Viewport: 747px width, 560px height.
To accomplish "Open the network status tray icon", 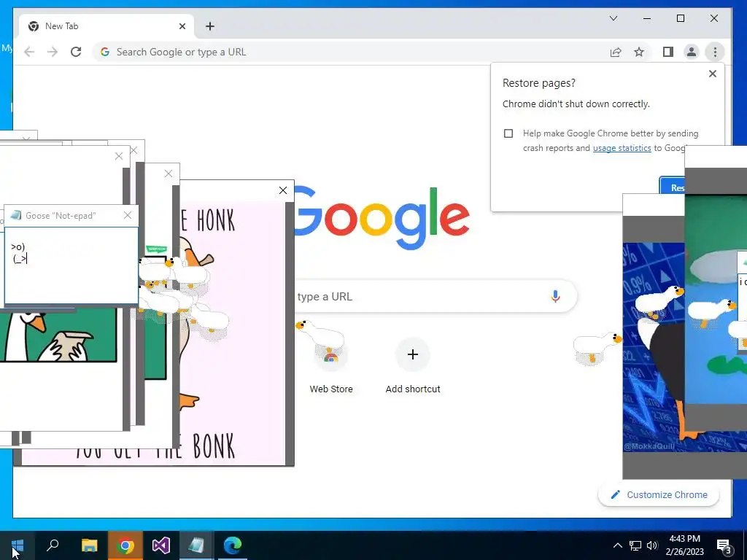I will point(635,545).
